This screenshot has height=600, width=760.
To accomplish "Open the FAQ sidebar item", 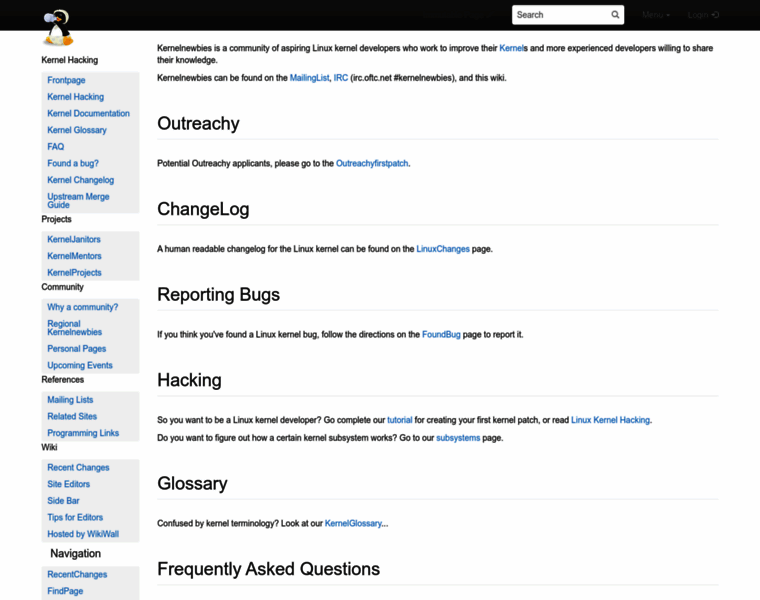I will [56, 147].
